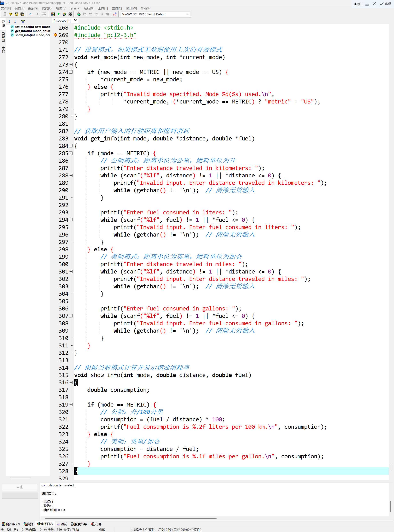394x532 pixels.
Task: Close the first.c.cpp editor tab
Action: [x=75, y=21]
